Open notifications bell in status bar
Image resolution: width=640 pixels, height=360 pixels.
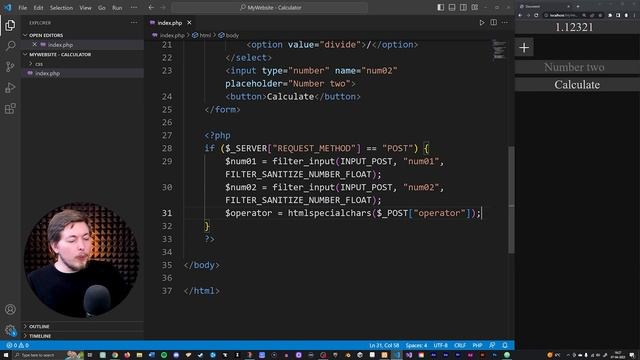point(505,345)
